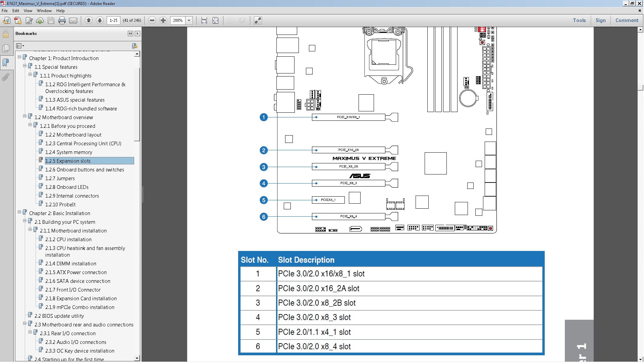Collapse the 1.2 Motherboard overview bookmark

coord(25,116)
